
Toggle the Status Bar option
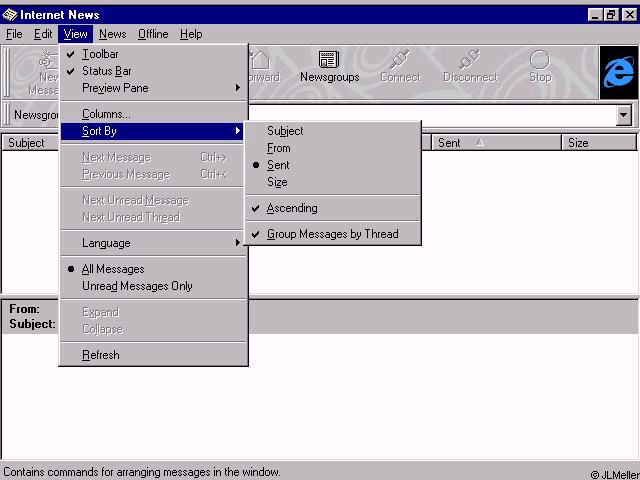pyautogui.click(x=153, y=71)
